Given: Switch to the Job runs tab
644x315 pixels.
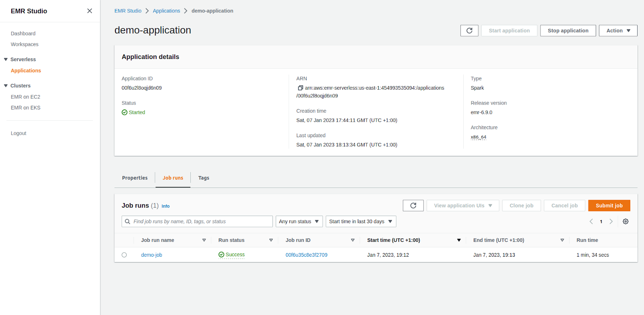Looking at the screenshot, I should 173,178.
